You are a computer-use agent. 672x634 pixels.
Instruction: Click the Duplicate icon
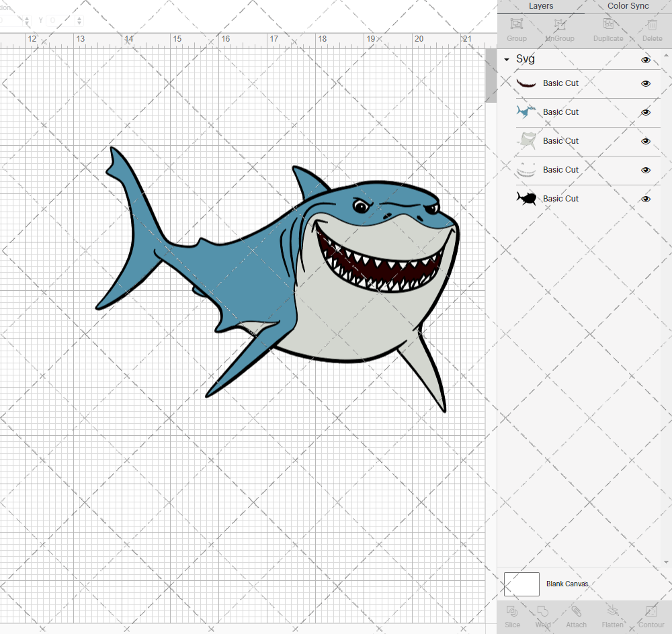click(608, 24)
